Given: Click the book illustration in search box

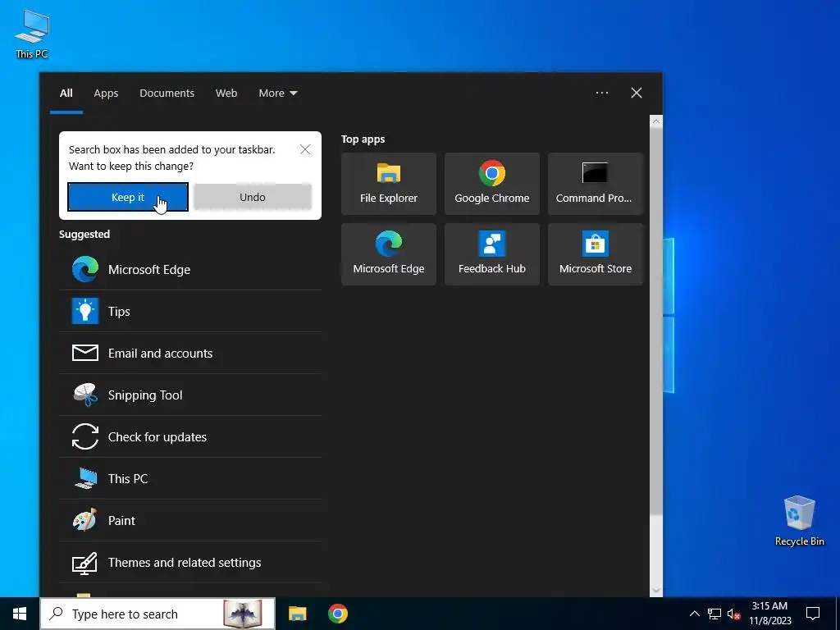Looking at the screenshot, I should (x=243, y=614).
